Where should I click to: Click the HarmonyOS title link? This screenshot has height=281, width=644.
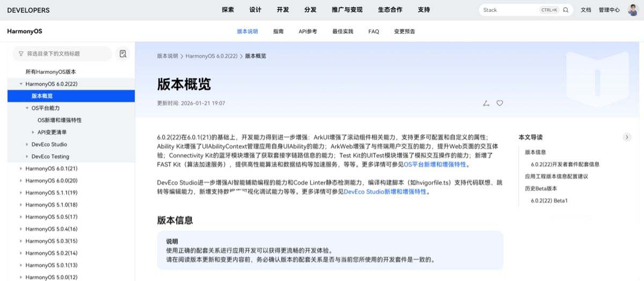[25, 31]
